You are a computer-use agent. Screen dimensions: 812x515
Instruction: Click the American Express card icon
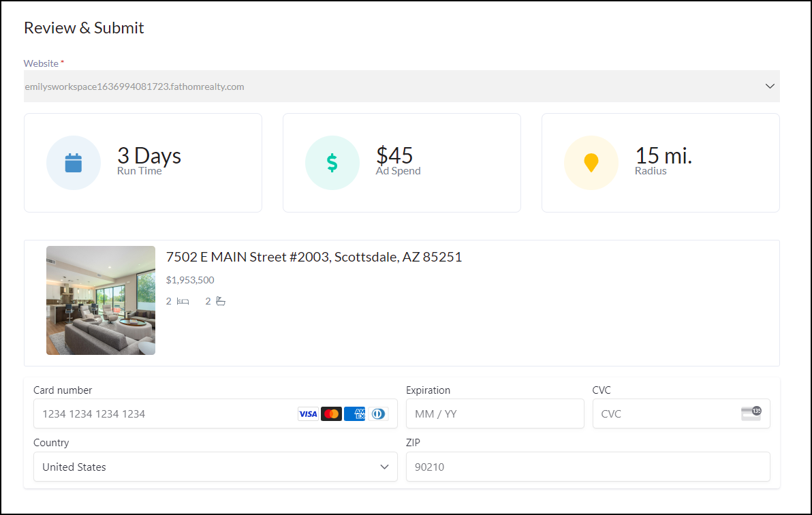[x=354, y=413]
